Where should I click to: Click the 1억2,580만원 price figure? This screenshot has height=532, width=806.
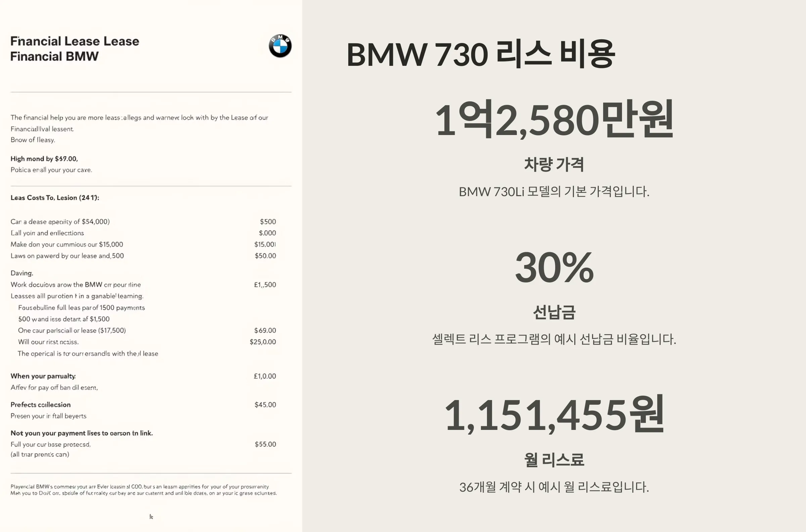point(554,120)
